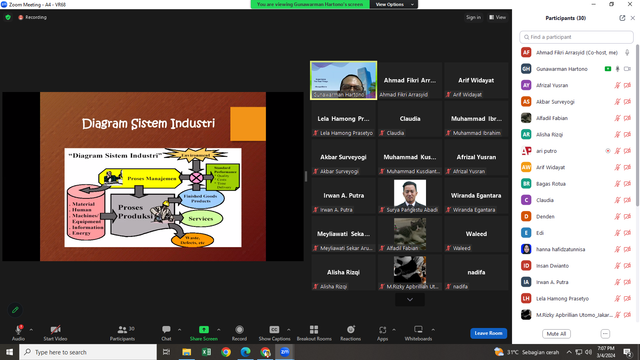Image resolution: width=640 pixels, height=360 pixels.
Task: Expand Share Screen options arrow
Action: pyautogui.click(x=218, y=330)
